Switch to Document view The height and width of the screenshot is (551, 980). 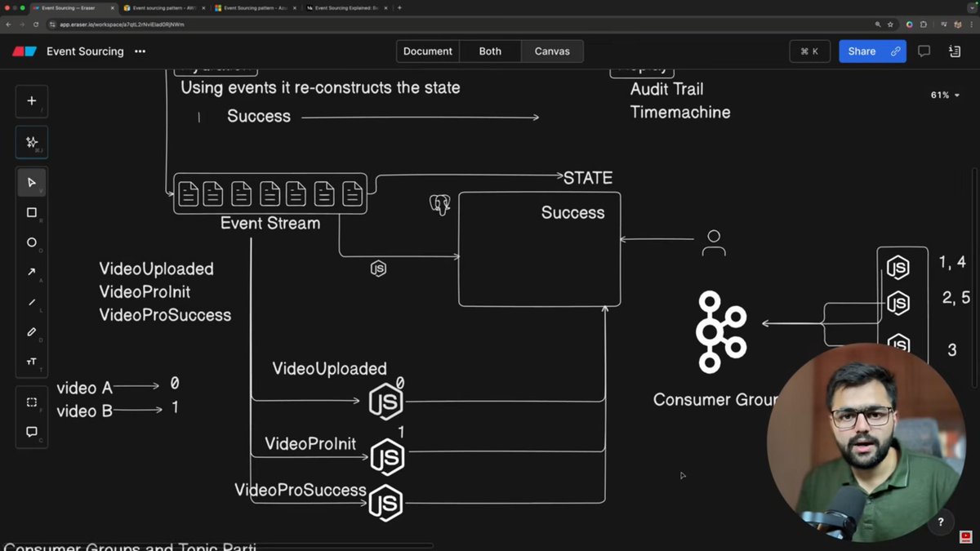click(428, 51)
